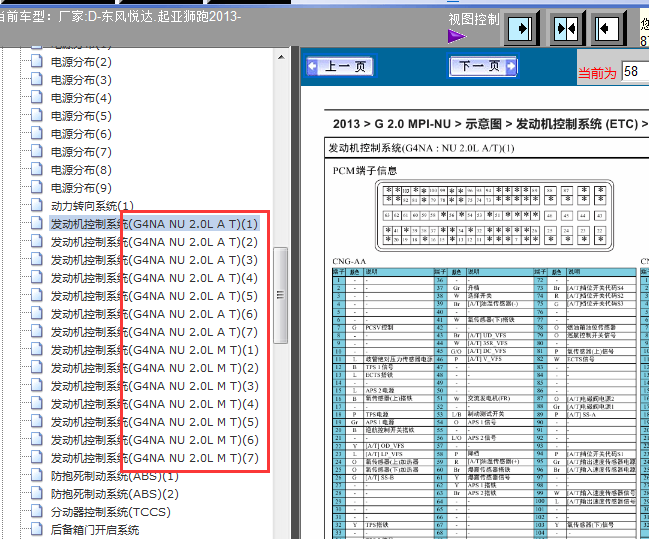Click the view control expand-right icon
The image size is (649, 539).
tap(521, 29)
